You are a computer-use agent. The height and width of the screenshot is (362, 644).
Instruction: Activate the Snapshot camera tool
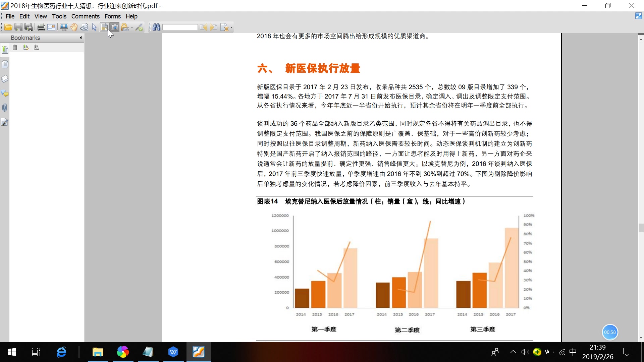tap(114, 27)
